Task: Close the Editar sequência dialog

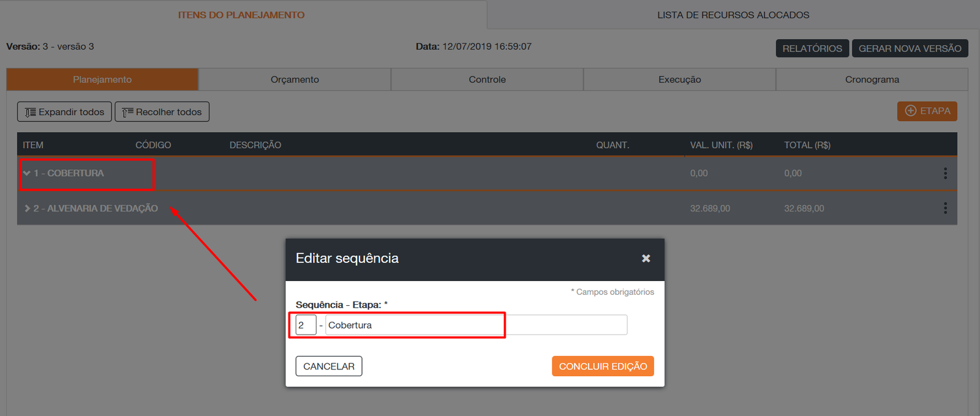Action: coord(646,259)
